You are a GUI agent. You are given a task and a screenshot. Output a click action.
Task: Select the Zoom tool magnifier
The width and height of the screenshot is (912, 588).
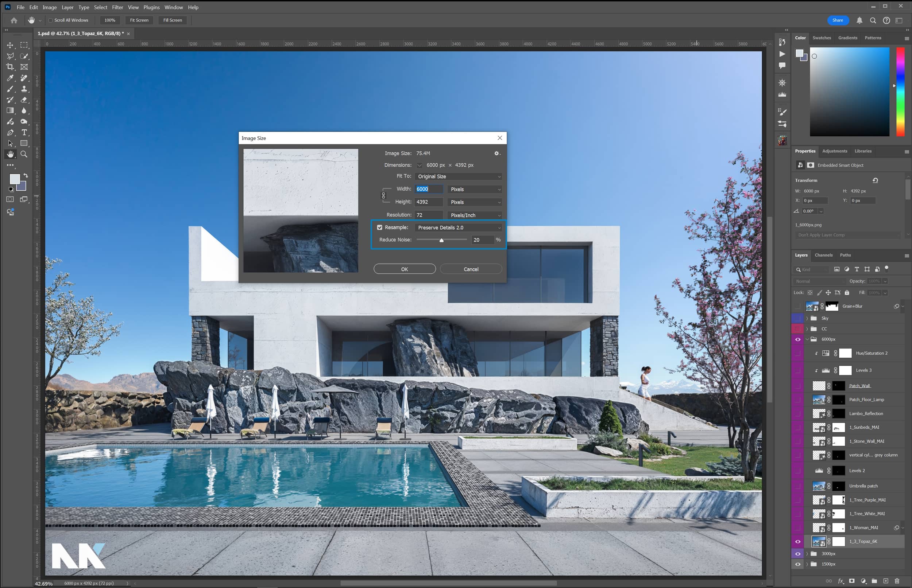pyautogui.click(x=24, y=154)
